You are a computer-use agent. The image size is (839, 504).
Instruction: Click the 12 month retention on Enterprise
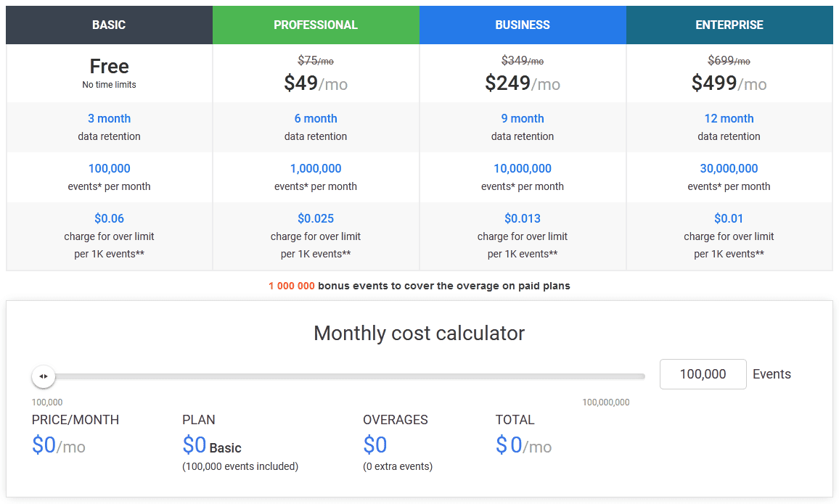(729, 118)
